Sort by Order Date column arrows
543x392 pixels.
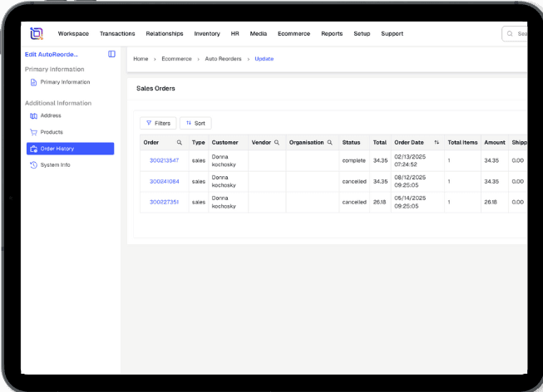pyautogui.click(x=437, y=143)
